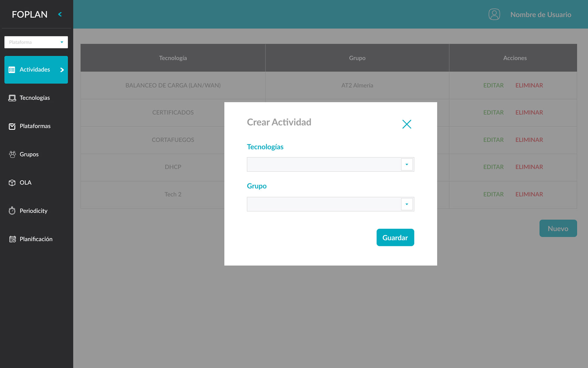
Task: Click the Plataformas checkbox icon in sidebar
Action: [x=12, y=126]
